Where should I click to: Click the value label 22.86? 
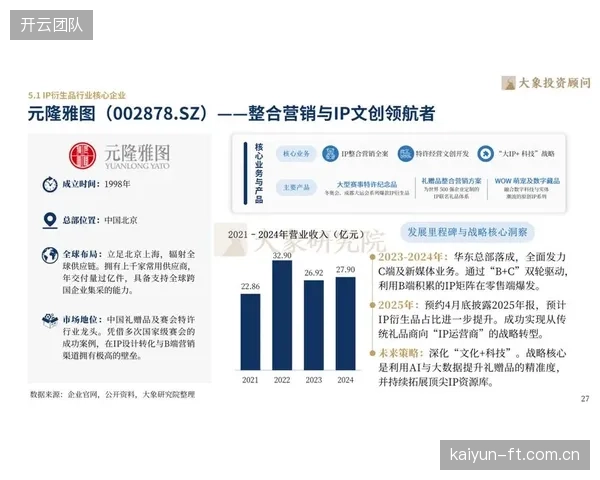250,286
